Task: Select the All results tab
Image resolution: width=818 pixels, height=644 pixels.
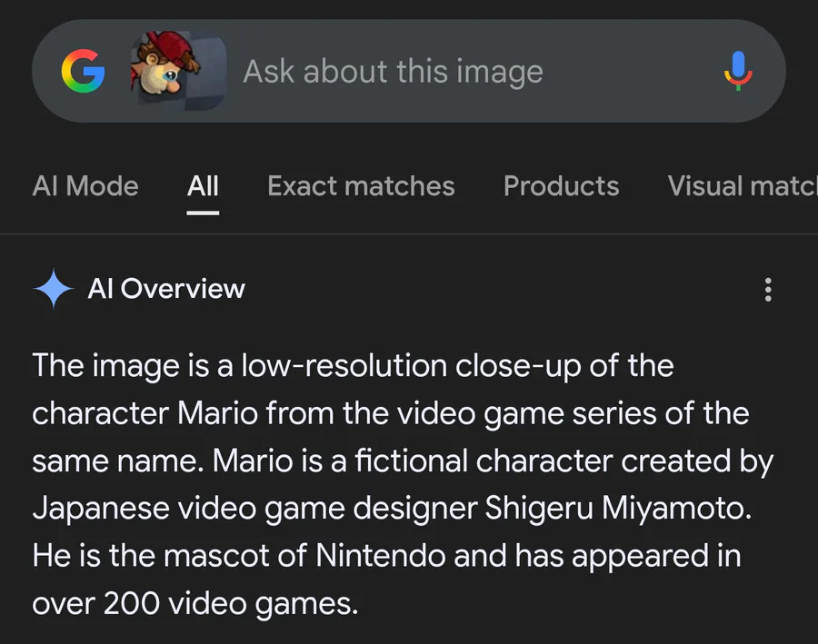Action: click(x=203, y=186)
